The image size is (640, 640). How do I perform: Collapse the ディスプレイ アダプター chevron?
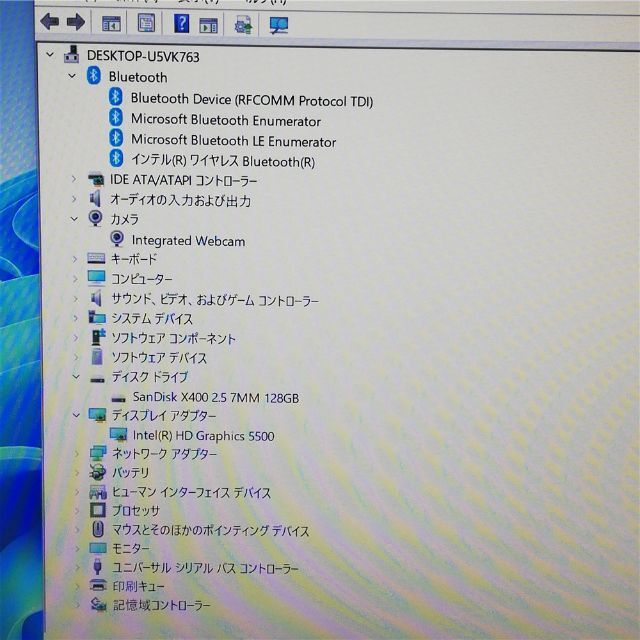(x=76, y=416)
